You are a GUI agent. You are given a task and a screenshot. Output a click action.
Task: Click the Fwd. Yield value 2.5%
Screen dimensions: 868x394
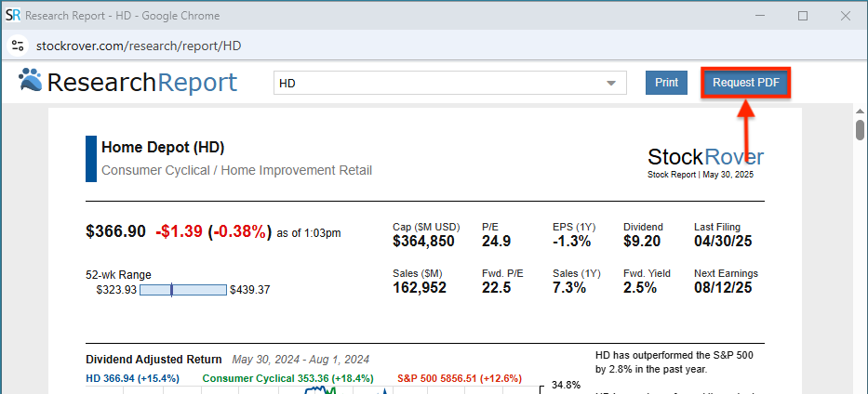tap(640, 288)
